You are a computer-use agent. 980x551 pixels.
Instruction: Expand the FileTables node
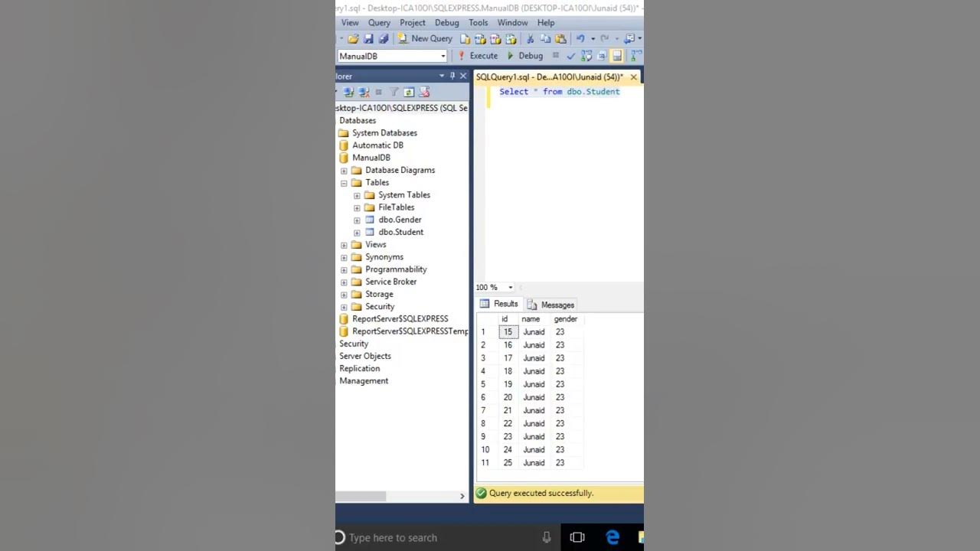click(x=357, y=207)
